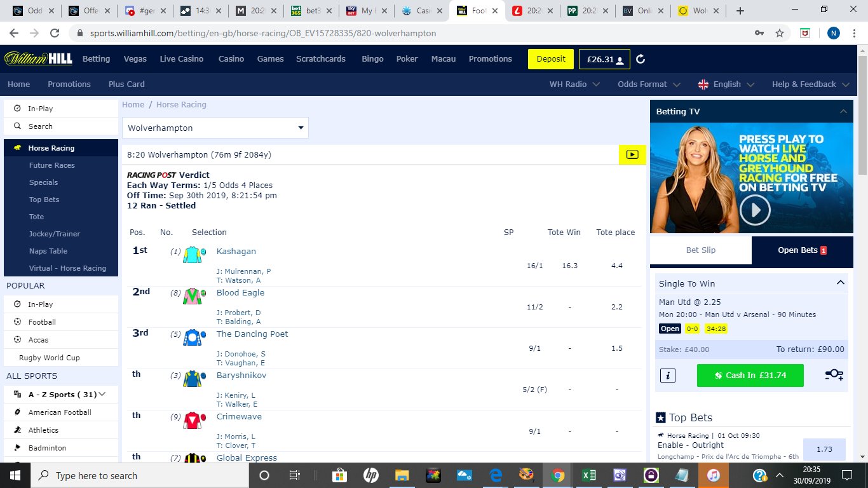This screenshot has height=488, width=868.
Task: Open Virtual - Horse Racing sidebar item
Action: (67, 268)
